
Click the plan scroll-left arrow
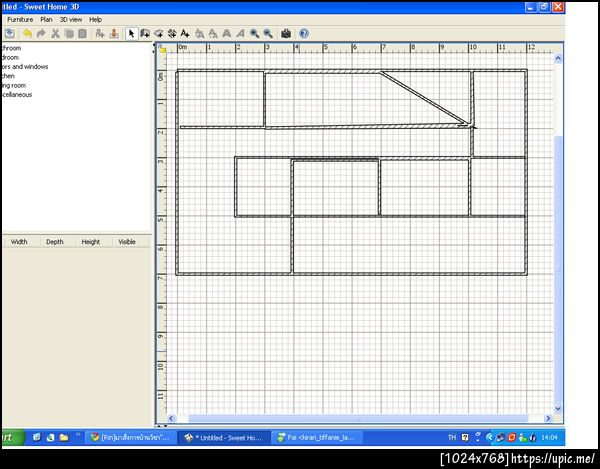click(x=171, y=419)
